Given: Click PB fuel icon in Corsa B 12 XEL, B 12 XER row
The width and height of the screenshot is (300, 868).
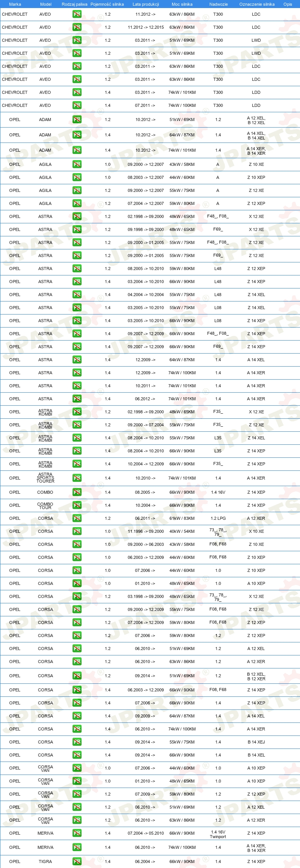Looking at the screenshot, I should pos(77,676).
